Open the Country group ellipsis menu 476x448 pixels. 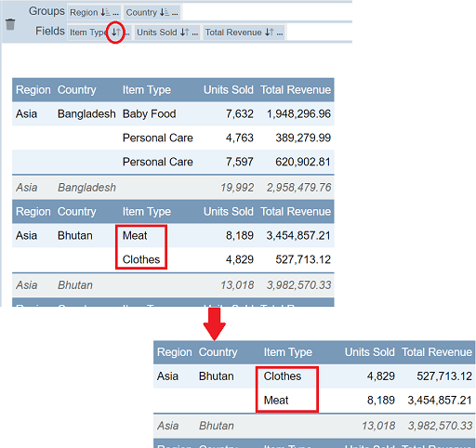175,14
